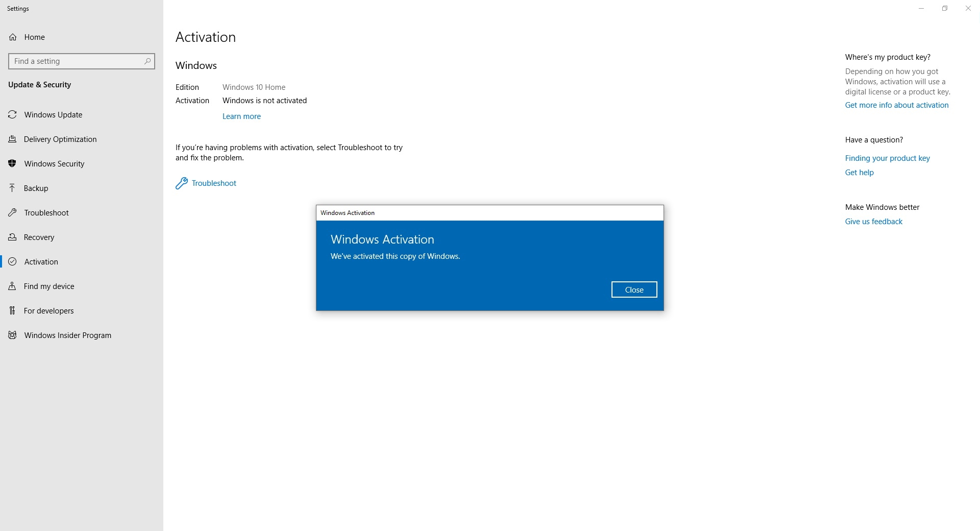Screen dimensions: 980x531
Task: Open the Backup section
Action: (x=82, y=188)
